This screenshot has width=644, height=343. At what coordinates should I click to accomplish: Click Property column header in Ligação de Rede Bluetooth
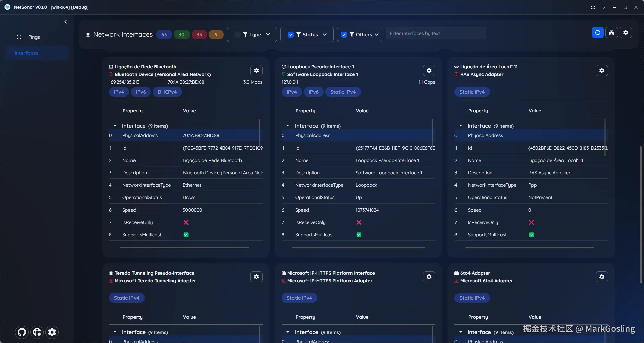[132, 111]
